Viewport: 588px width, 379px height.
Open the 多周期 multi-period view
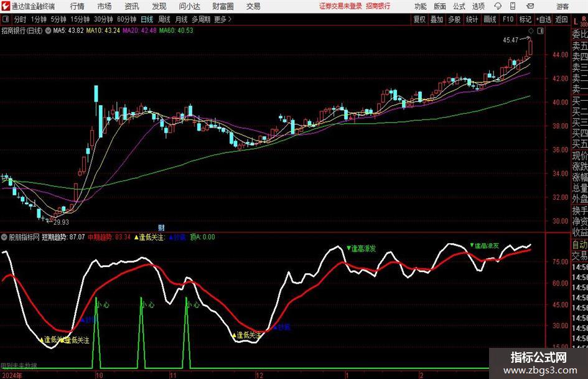coord(201,19)
